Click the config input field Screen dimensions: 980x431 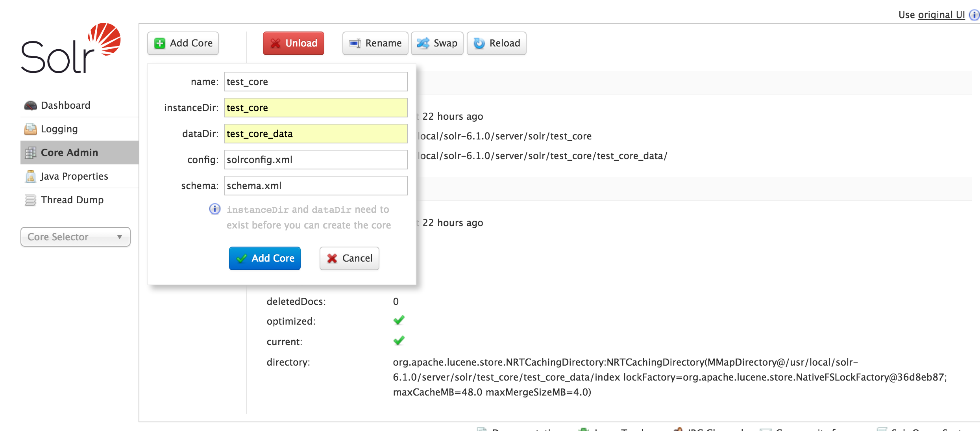(316, 160)
